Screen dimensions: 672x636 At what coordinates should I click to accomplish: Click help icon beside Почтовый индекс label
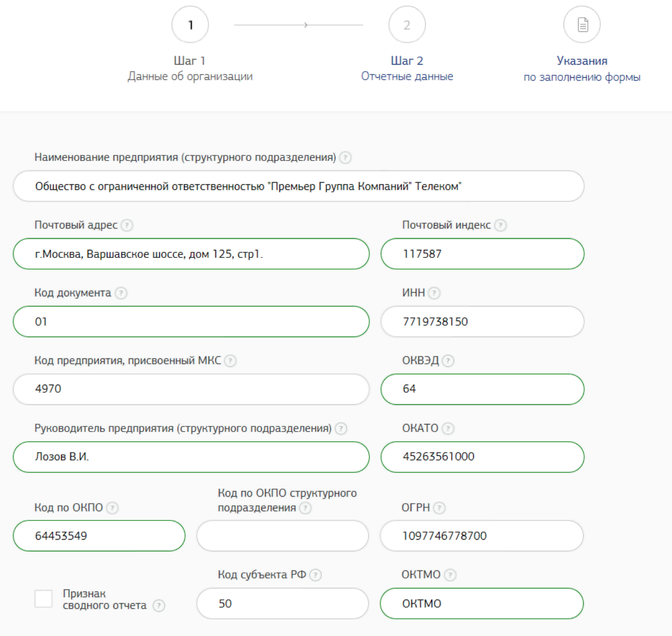pos(500,225)
